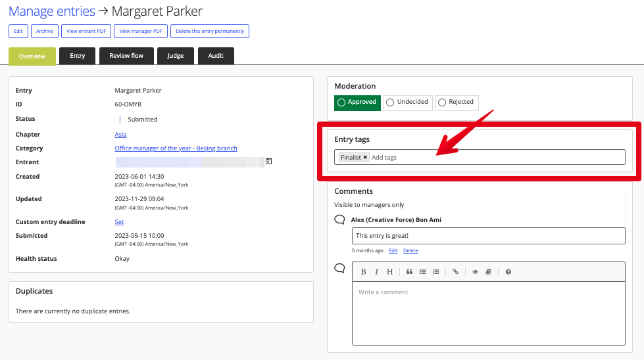
Task: Open the Review flow tab
Action: click(126, 56)
